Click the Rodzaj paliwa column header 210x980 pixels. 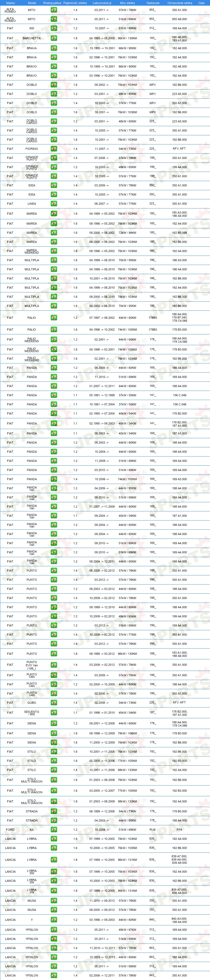pos(52,3)
